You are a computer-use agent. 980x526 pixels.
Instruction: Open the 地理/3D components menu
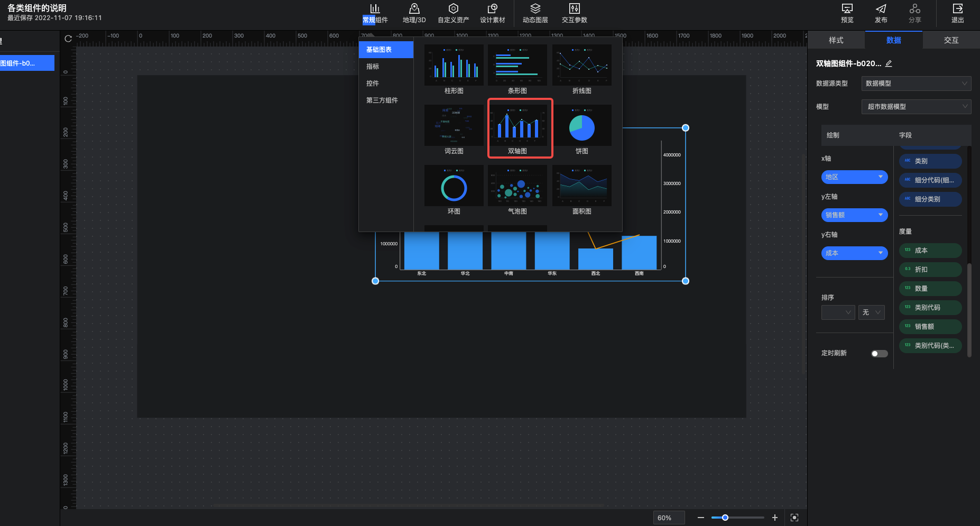pos(414,13)
